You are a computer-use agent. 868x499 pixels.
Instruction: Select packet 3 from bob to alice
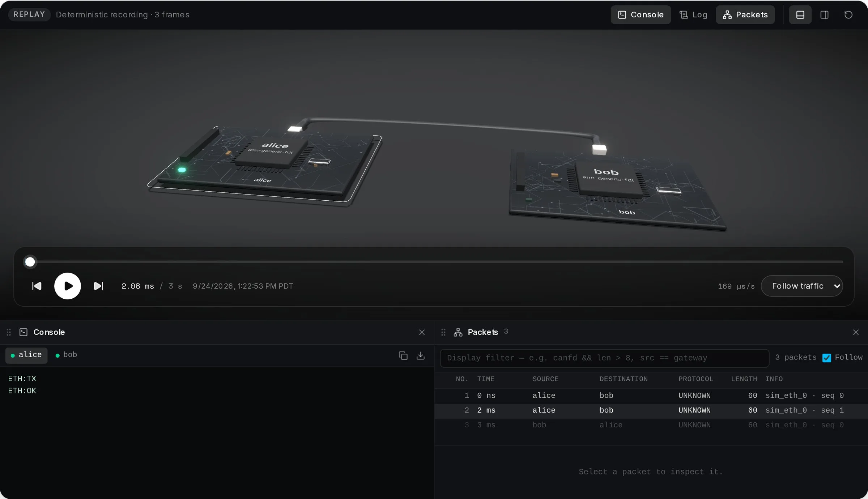click(651, 425)
